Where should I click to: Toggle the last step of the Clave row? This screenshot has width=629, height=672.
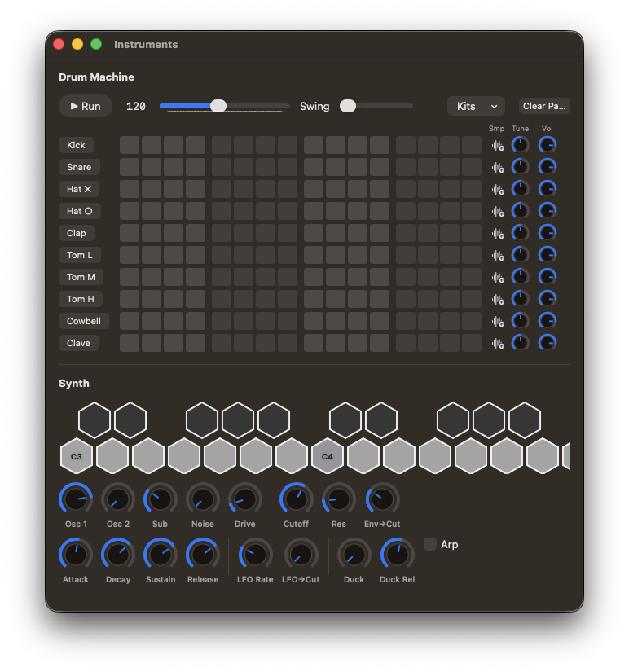click(x=472, y=343)
